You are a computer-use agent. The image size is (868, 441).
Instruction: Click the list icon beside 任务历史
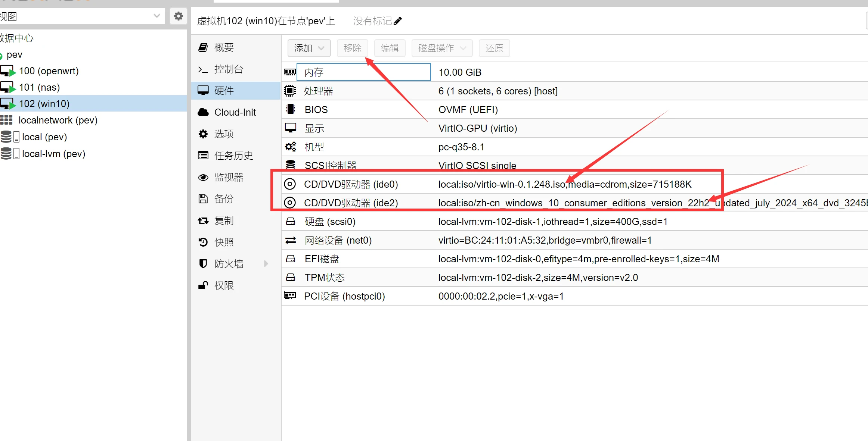(203, 156)
